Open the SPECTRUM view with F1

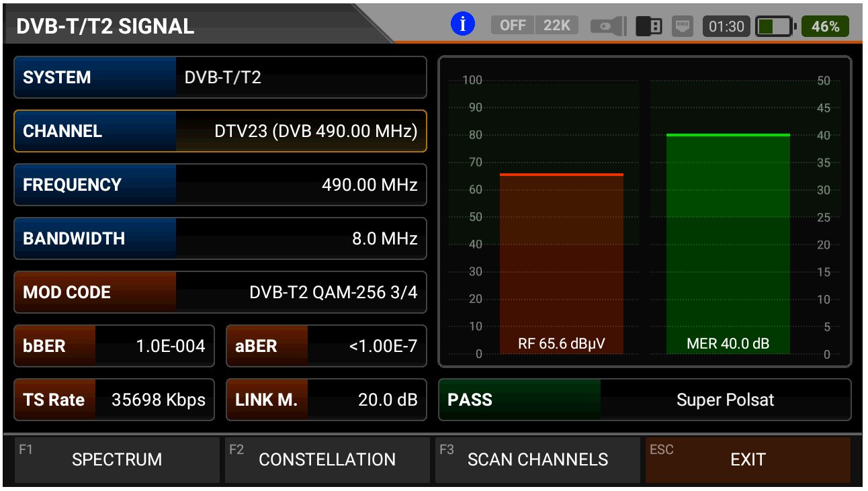coord(117,459)
